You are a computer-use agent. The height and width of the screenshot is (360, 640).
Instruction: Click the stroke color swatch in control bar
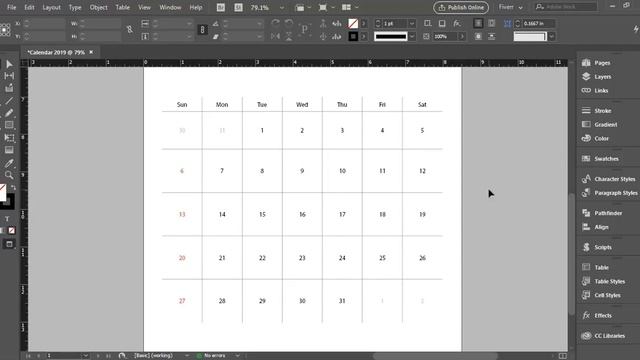[353, 36]
